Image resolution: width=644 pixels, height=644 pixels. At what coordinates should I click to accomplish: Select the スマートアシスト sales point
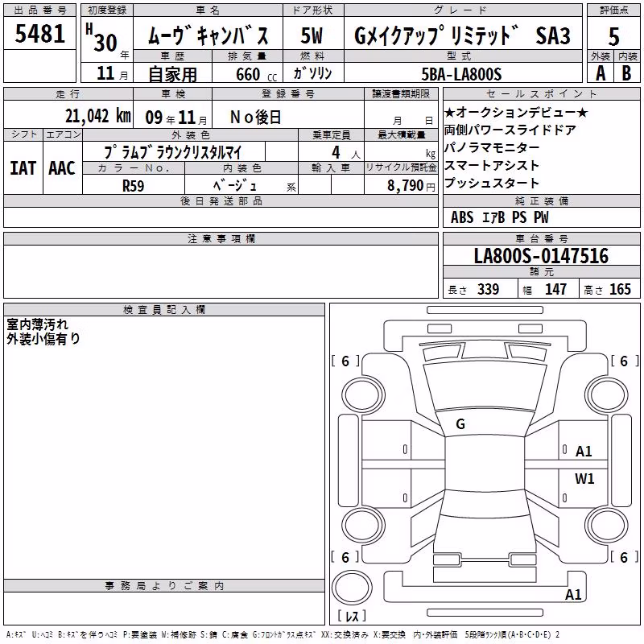[x=492, y=165]
